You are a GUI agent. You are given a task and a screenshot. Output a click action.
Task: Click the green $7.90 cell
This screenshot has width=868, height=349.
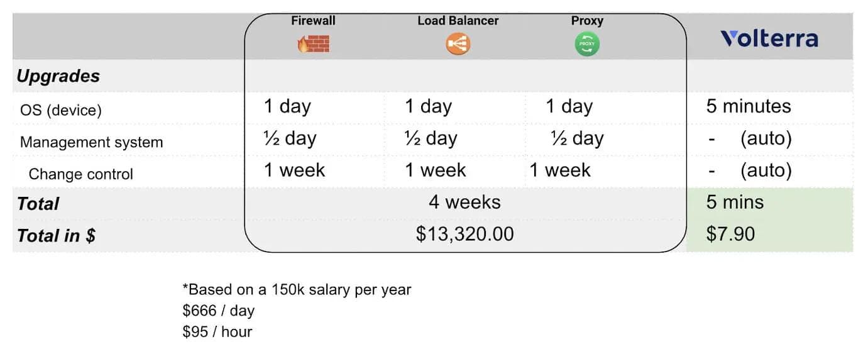[x=730, y=235]
